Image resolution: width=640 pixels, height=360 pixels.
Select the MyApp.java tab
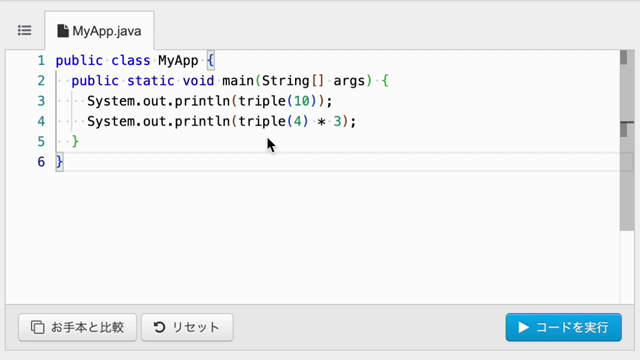pyautogui.click(x=99, y=31)
